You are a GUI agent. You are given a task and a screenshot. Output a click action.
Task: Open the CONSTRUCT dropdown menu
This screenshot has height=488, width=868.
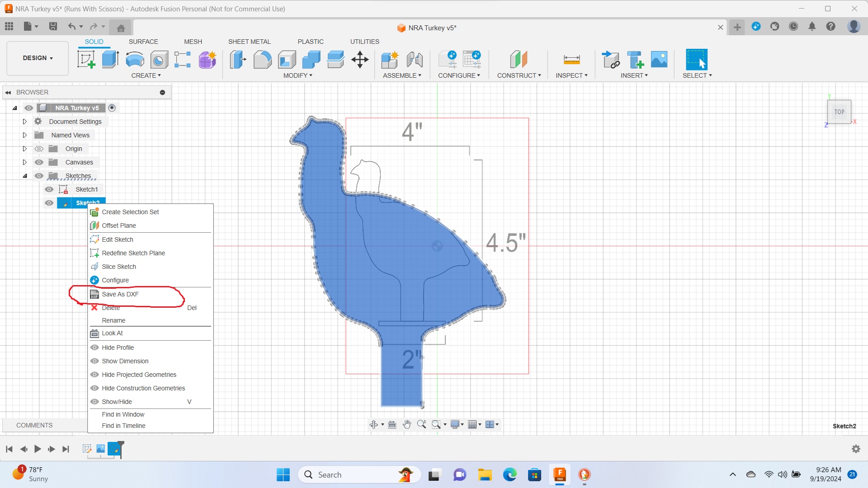(519, 75)
